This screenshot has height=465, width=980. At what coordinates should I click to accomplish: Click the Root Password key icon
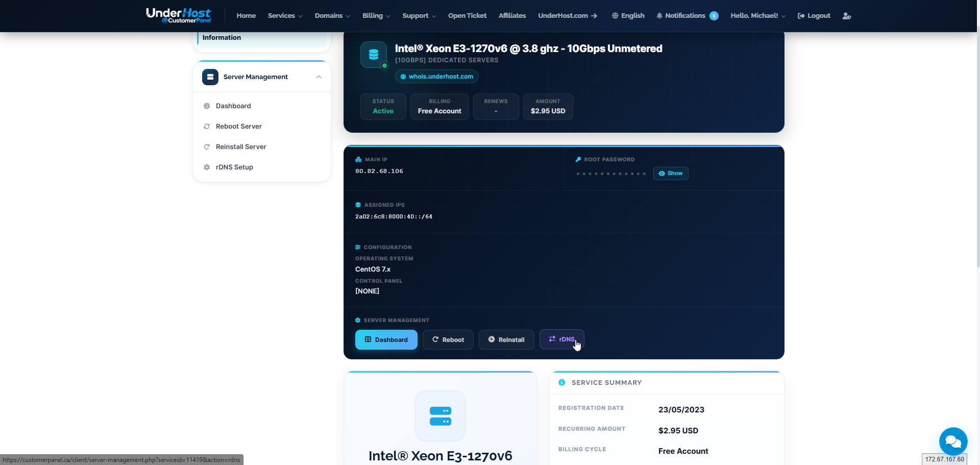(x=578, y=160)
